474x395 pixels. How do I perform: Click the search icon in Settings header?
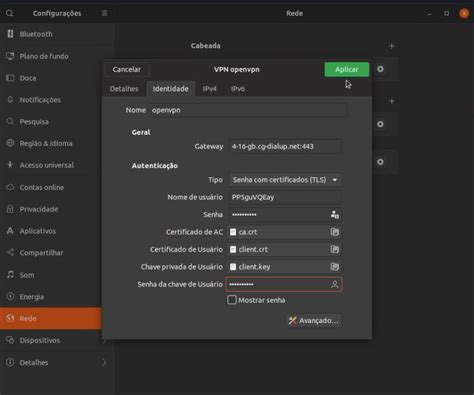[9, 13]
